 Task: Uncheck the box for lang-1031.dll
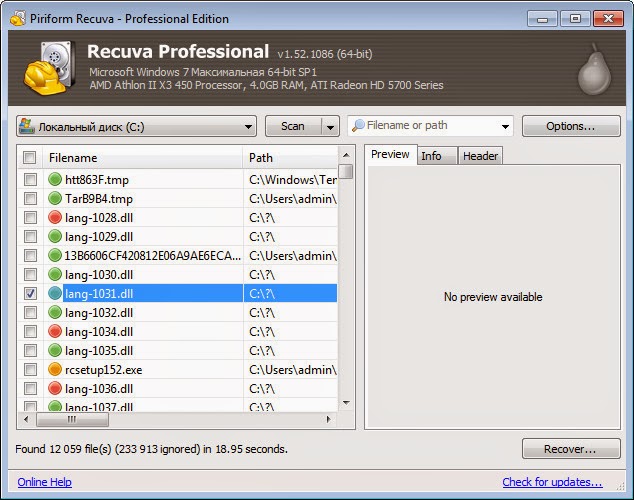click(x=30, y=293)
